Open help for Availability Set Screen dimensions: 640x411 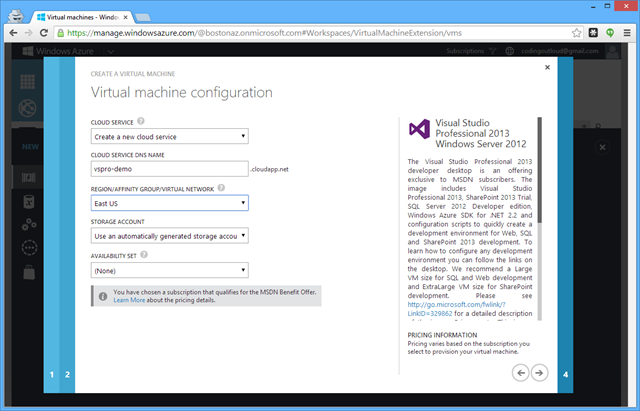(x=142, y=254)
